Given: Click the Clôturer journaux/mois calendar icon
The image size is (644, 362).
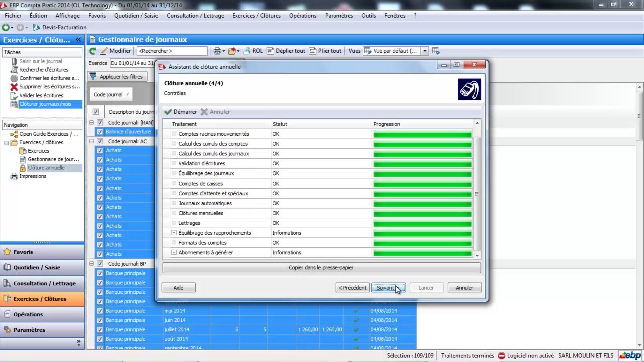Looking at the screenshot, I should point(14,104).
